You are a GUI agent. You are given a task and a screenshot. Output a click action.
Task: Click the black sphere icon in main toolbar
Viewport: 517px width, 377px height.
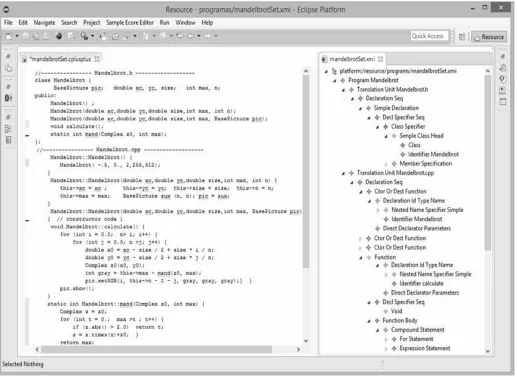click(59, 36)
